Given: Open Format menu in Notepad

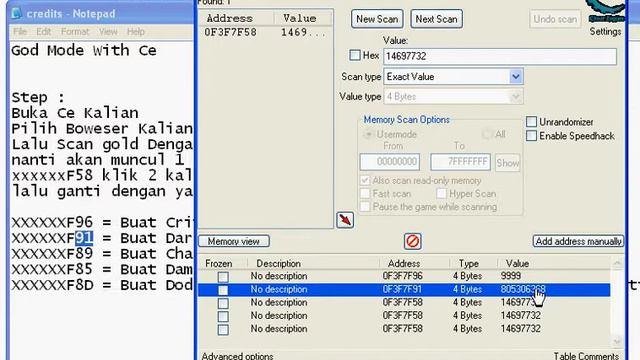Looking at the screenshot, I should click(75, 31).
